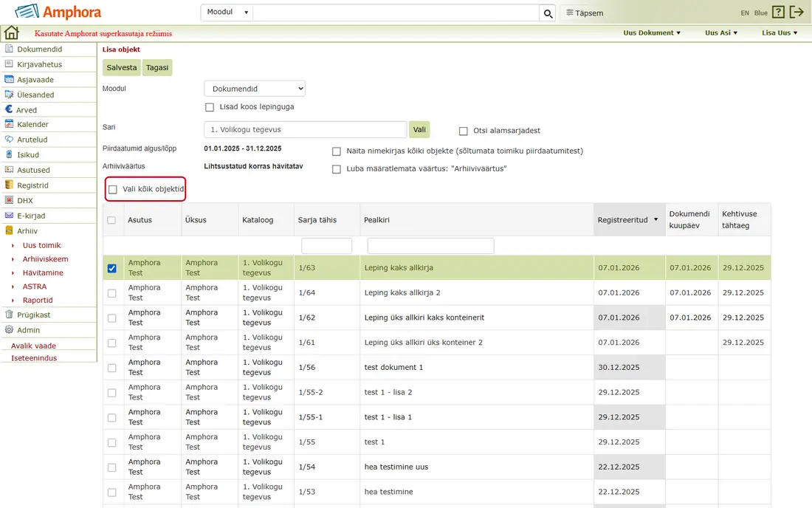812x508 pixels.
Task: Open the Moodul search scope dropdown
Action: coord(227,12)
